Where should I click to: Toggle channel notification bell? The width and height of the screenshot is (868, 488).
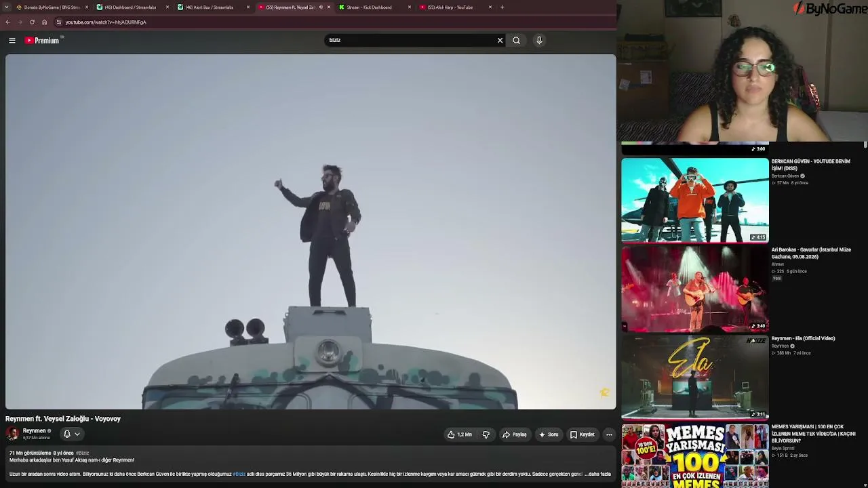pos(66,434)
